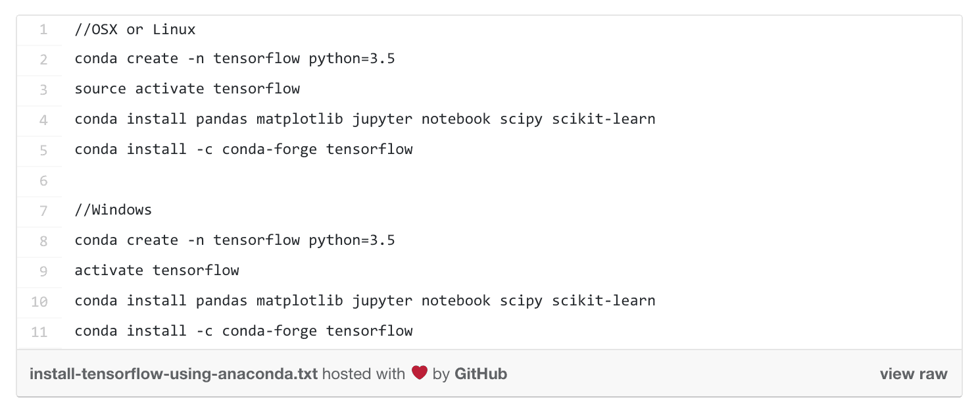Click the first conda create python=3.5 line
This screenshot has height=416, width=980.
pos(235,59)
